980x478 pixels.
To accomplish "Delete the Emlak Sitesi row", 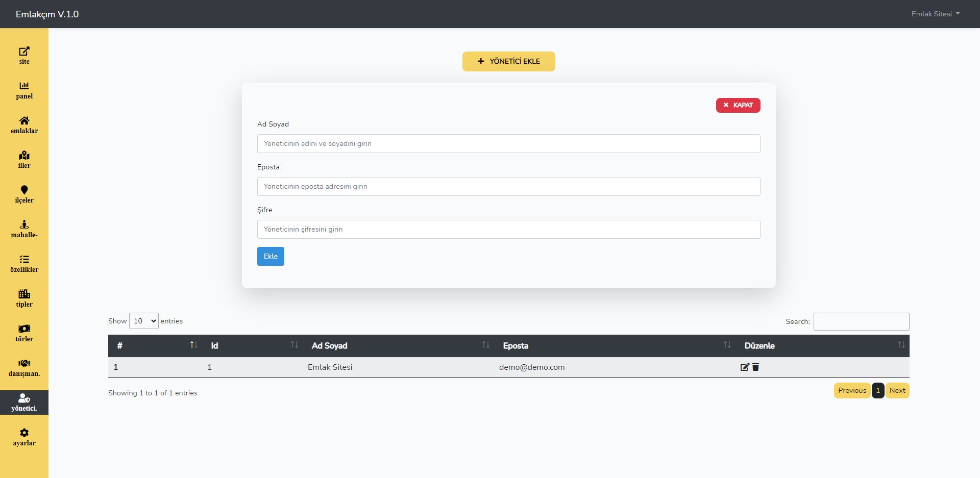I will [x=755, y=367].
